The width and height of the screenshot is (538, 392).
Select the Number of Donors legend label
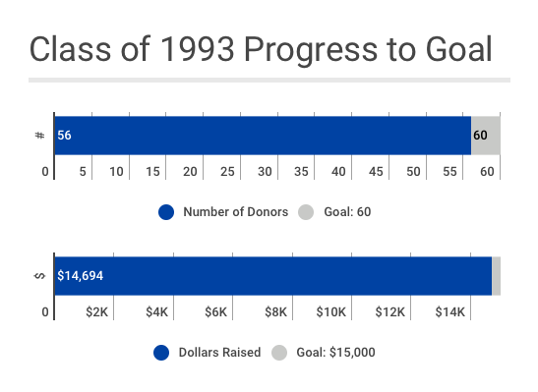tap(236, 212)
